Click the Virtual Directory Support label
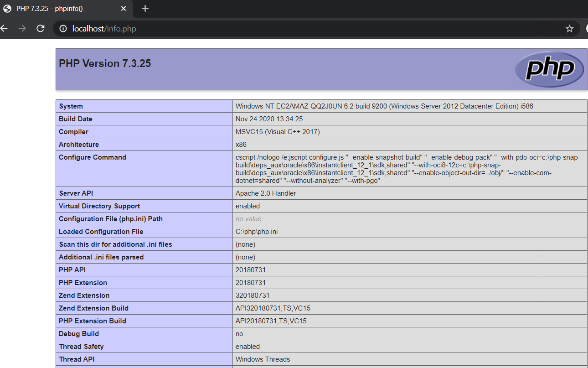Screen dimensions: 588x368 coord(99,206)
